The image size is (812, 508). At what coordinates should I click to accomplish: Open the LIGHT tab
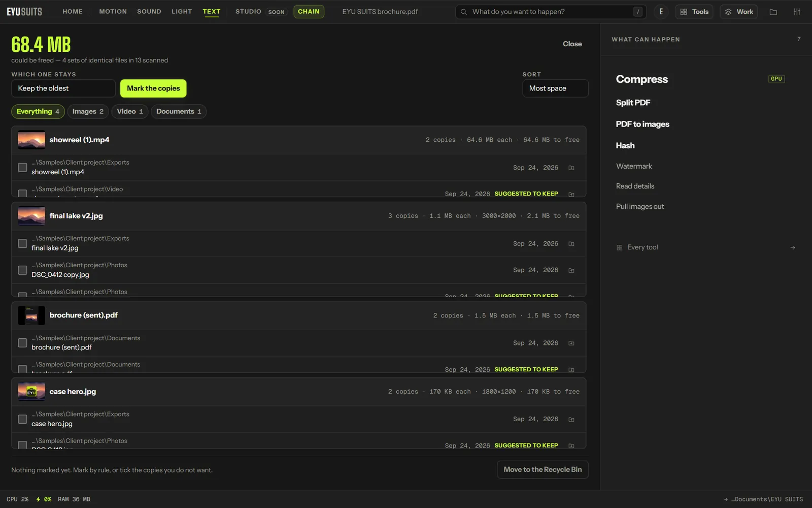182,11
